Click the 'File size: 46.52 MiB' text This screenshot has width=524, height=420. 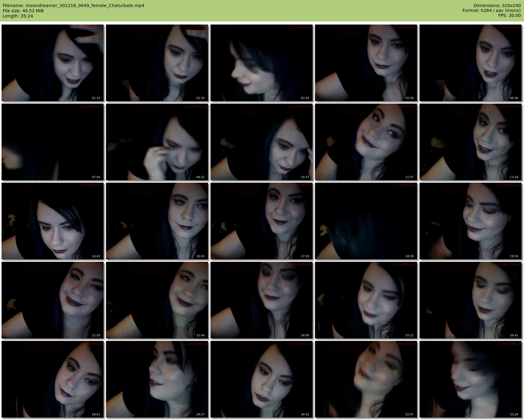23,11
